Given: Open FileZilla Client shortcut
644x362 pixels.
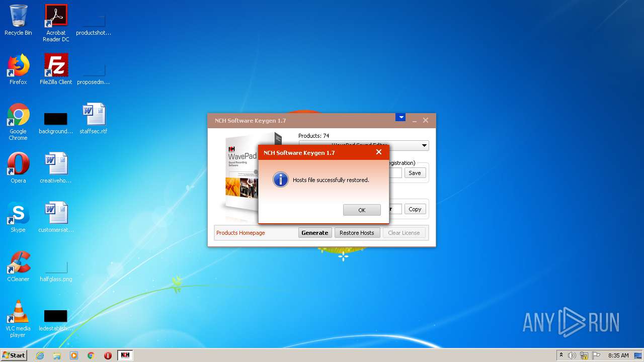Looking at the screenshot, I should [x=56, y=69].
